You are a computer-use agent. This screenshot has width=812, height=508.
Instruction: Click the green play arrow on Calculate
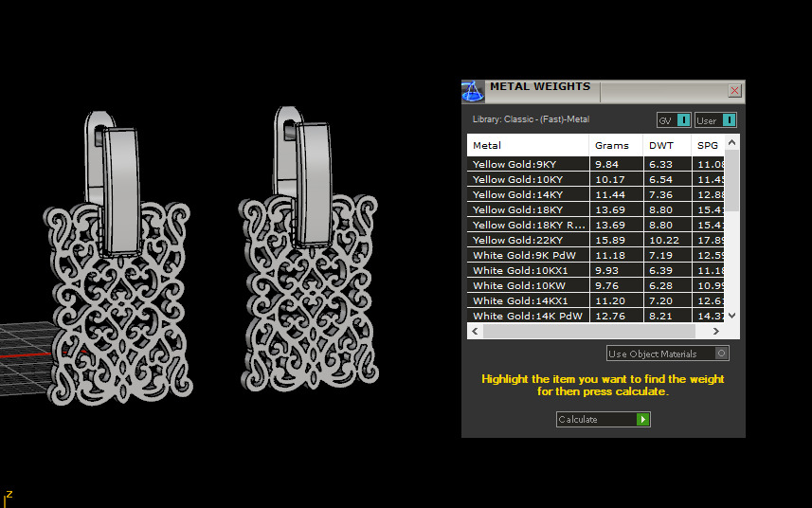point(642,420)
